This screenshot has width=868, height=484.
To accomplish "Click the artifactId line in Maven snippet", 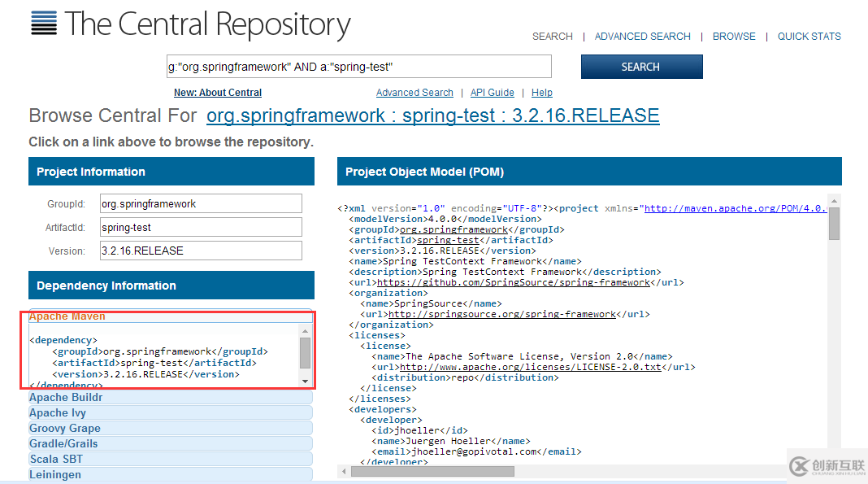I will pos(154,364).
